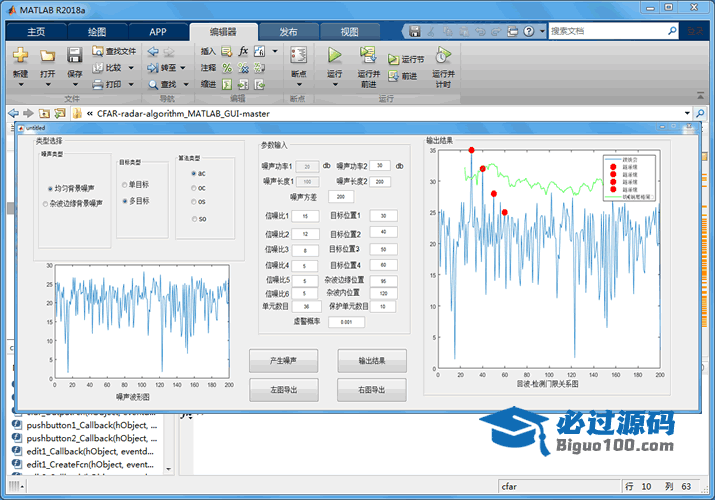Click the Output Result (输出结果) button

pos(372,361)
